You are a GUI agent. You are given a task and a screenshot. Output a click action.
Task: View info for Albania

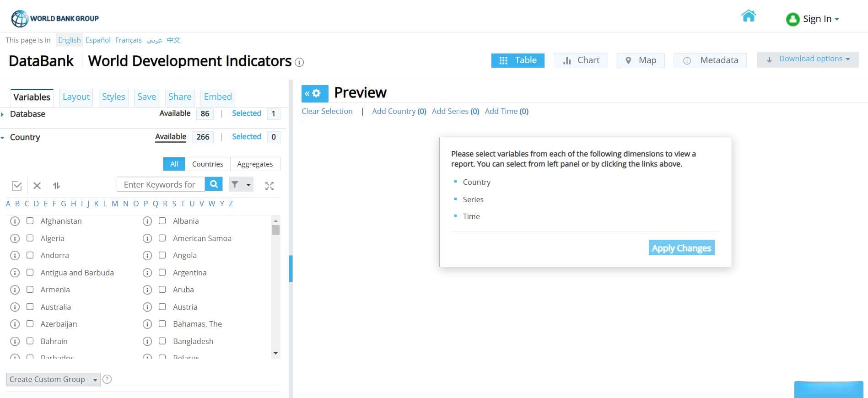[147, 221]
